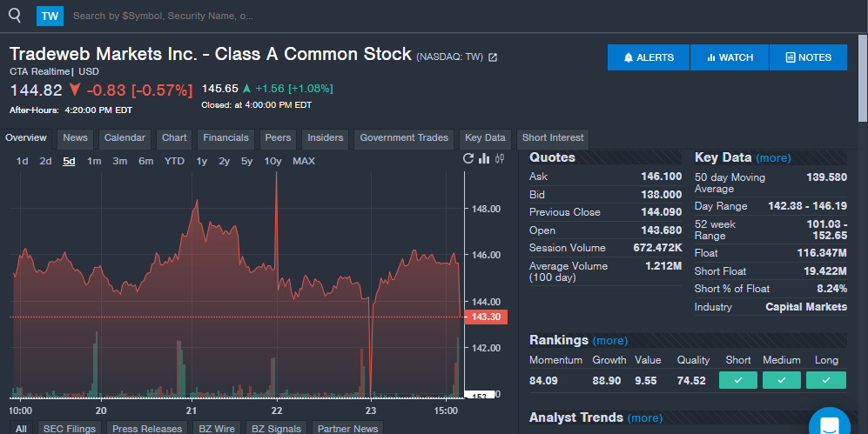Image resolution: width=868 pixels, height=434 pixels.
Task: Click the Tradeweb Markets Inc. stock title
Action: tap(211, 54)
